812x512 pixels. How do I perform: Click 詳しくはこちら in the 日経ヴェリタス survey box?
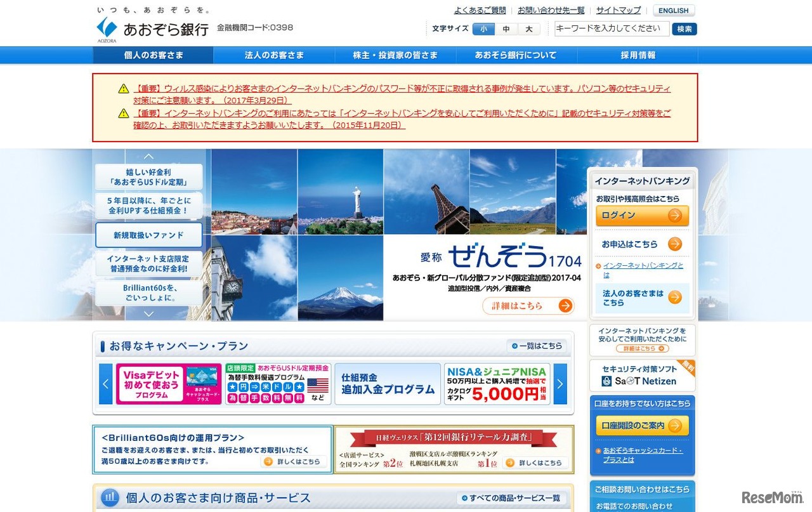(535, 463)
